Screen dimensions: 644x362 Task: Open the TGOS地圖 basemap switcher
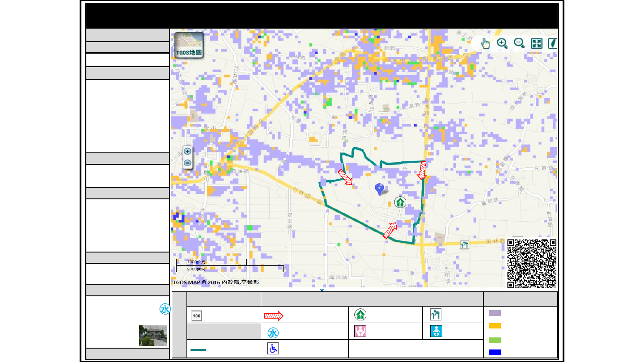pos(189,45)
